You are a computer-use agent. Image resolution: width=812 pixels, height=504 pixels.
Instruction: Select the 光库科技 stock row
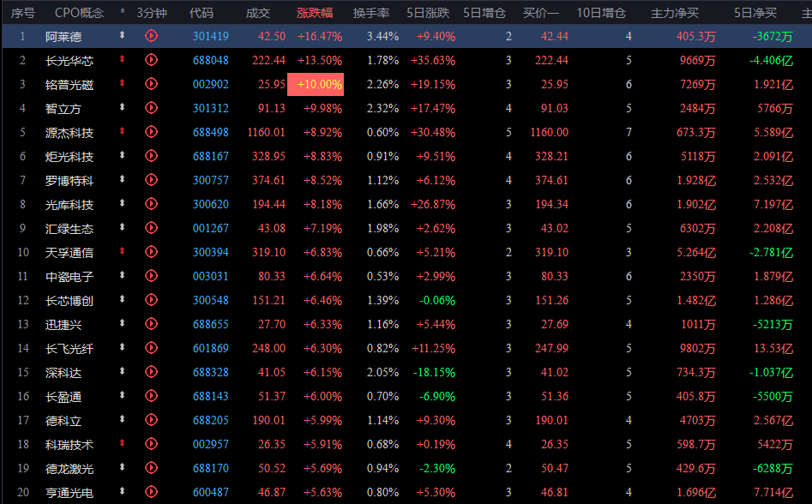pyautogui.click(x=69, y=205)
